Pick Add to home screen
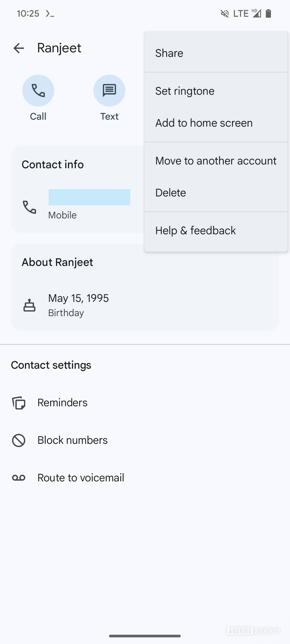 click(204, 123)
